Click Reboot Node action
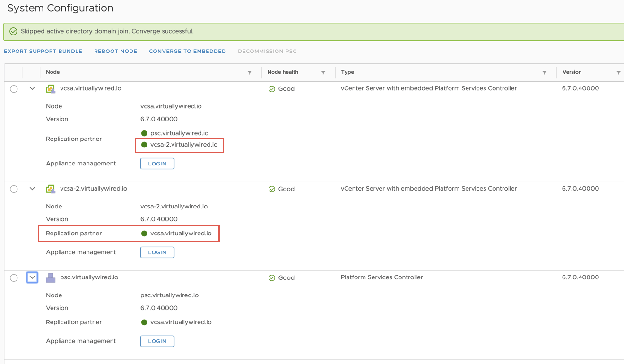 point(115,52)
